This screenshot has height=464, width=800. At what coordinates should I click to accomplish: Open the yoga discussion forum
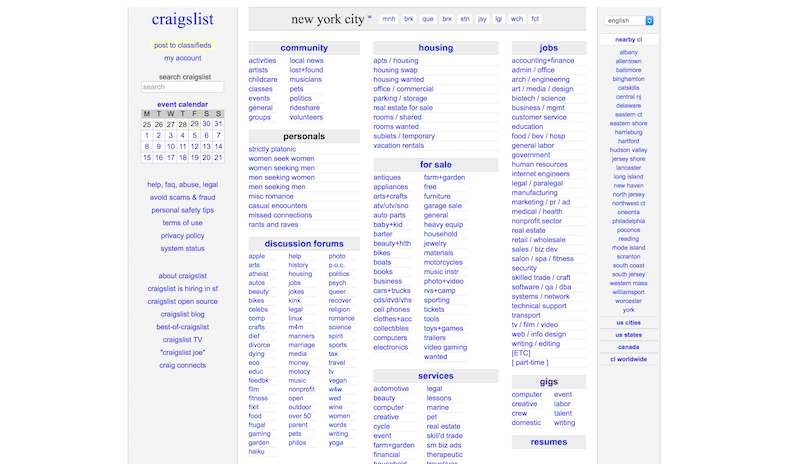pyautogui.click(x=336, y=443)
